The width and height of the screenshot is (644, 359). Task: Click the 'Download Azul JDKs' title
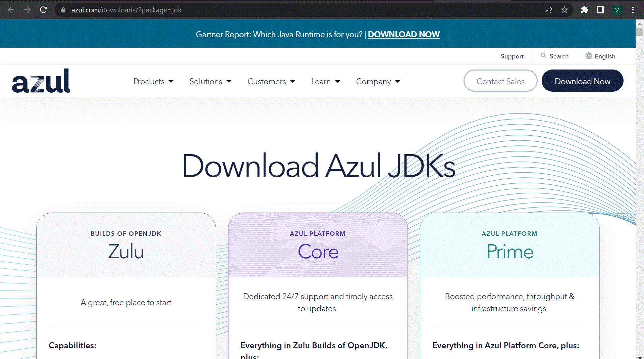[x=318, y=166]
